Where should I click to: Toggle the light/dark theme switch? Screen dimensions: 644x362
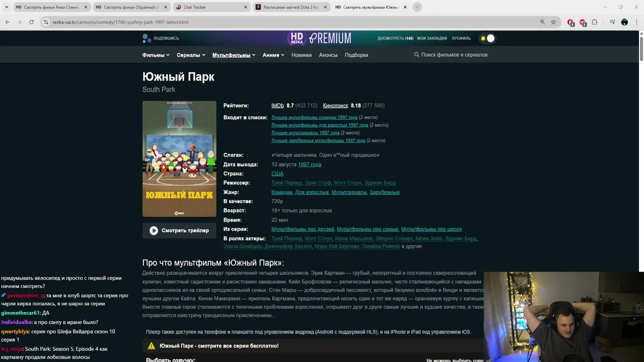[488, 38]
